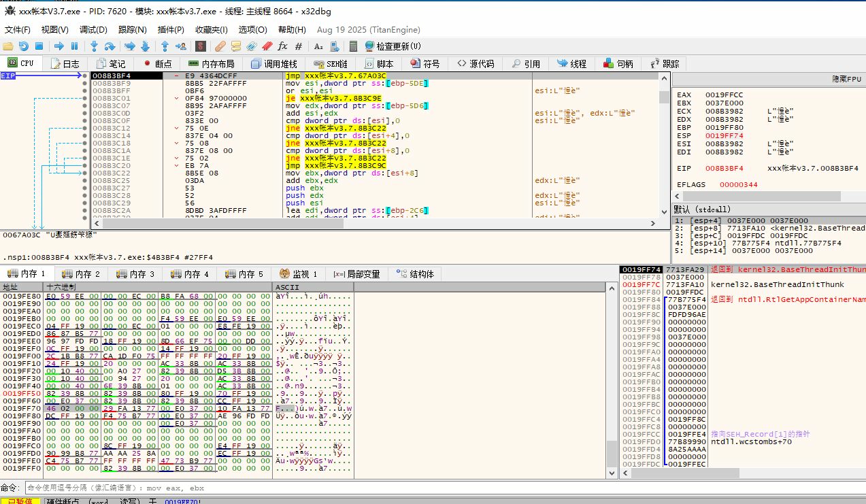866x504 pixels.
Task: Toggle breakpoint bullet at address 008B3C01
Action: pos(85,98)
